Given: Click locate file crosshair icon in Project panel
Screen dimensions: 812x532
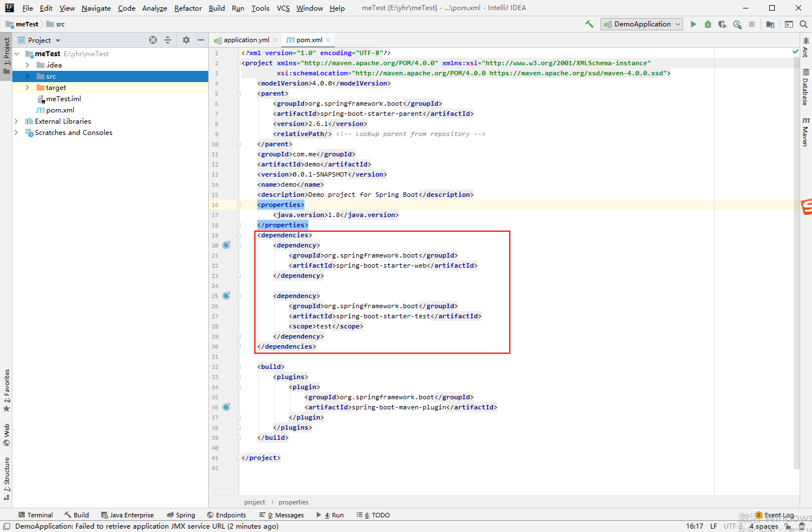Looking at the screenshot, I should [x=153, y=40].
